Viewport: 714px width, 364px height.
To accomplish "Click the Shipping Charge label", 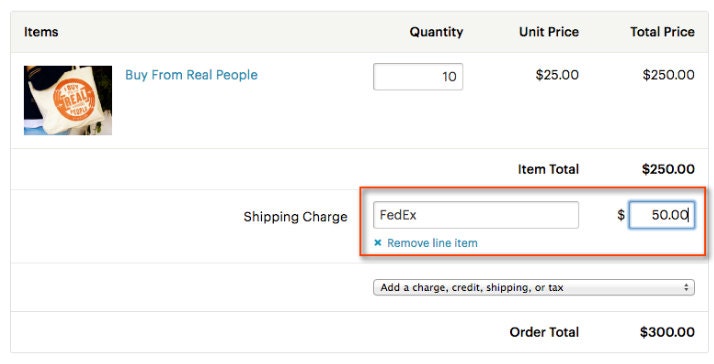I will (296, 217).
